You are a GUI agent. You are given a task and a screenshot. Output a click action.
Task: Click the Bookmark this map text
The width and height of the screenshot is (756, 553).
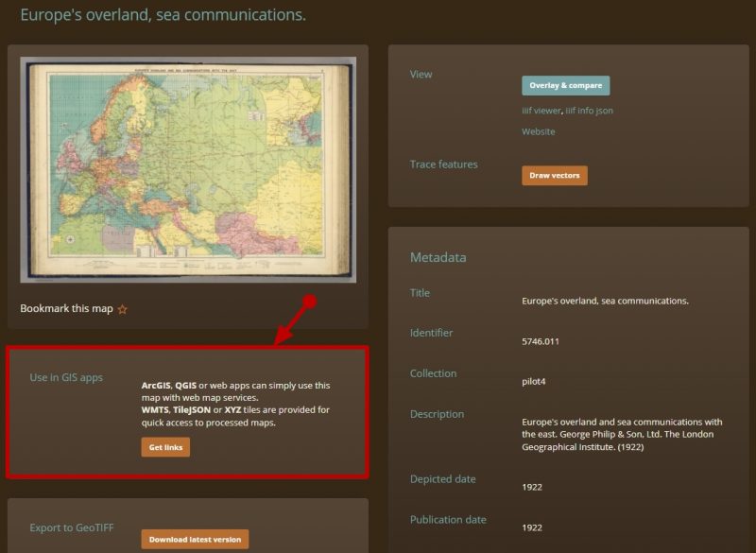[66, 308]
